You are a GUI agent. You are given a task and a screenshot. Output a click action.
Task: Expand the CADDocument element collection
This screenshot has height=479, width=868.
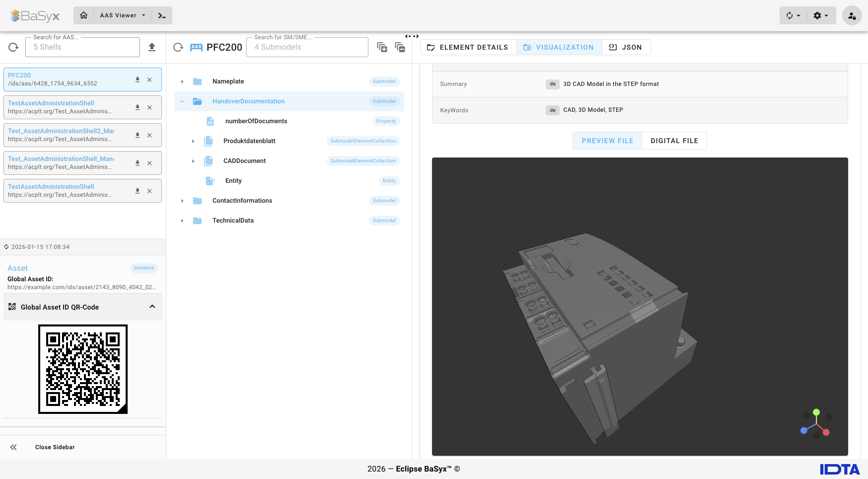193,160
